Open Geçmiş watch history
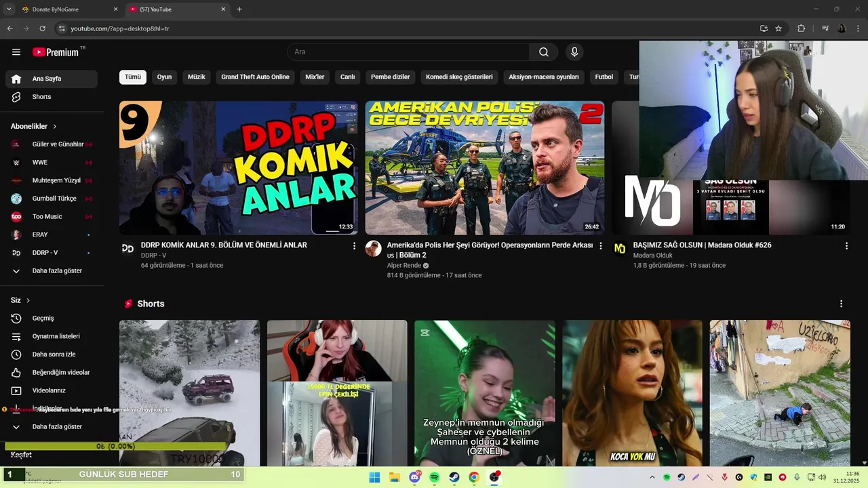 click(52, 319)
